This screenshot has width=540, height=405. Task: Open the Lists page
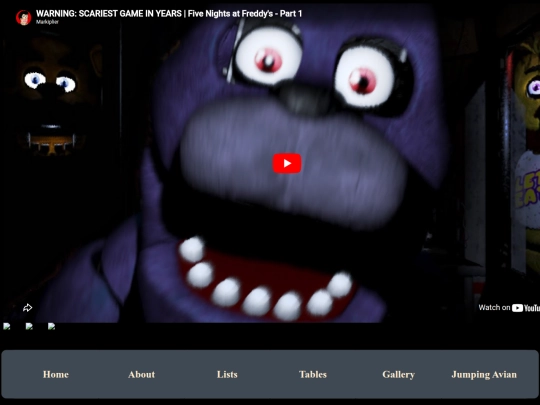[x=227, y=374]
